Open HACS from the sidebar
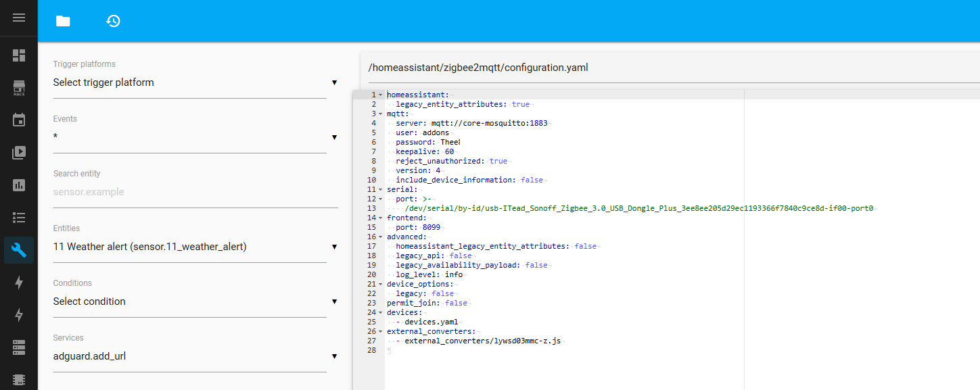980x390 pixels. tap(19, 88)
